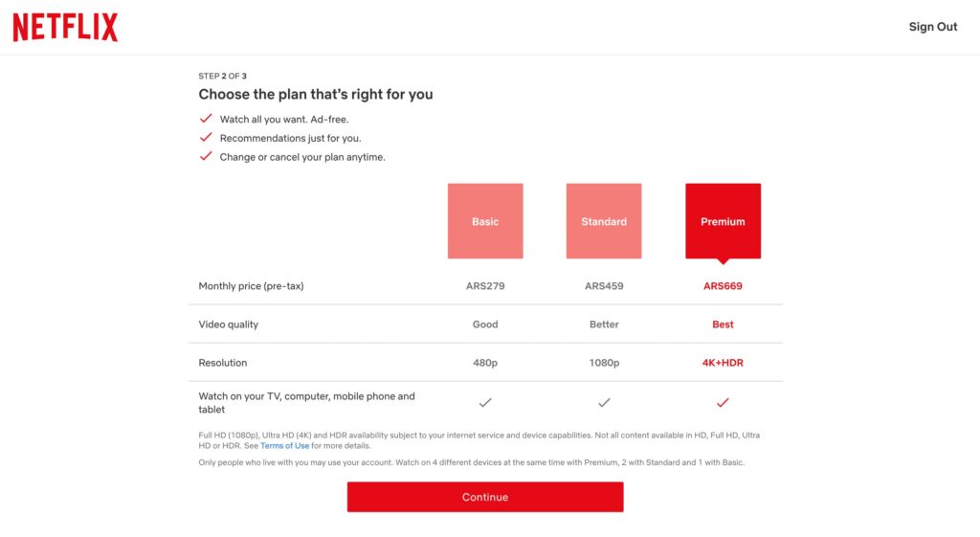Click checkmark beside 'Change or cancel your plan'
This screenshot has width=980, height=537.
pyautogui.click(x=206, y=156)
